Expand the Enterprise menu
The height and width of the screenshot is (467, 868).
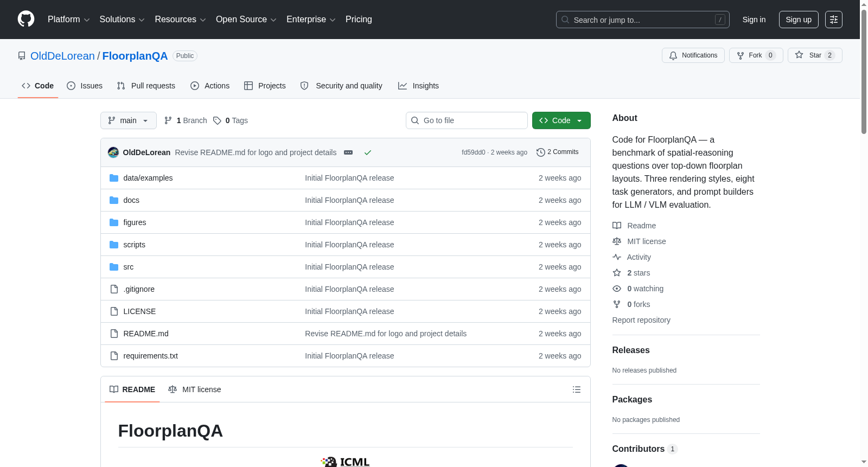click(311, 20)
